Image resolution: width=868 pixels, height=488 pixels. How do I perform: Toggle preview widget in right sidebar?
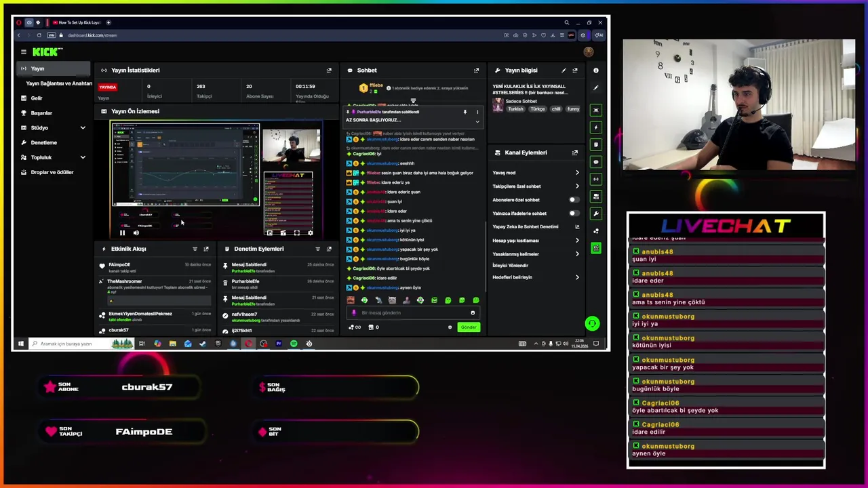(596, 110)
